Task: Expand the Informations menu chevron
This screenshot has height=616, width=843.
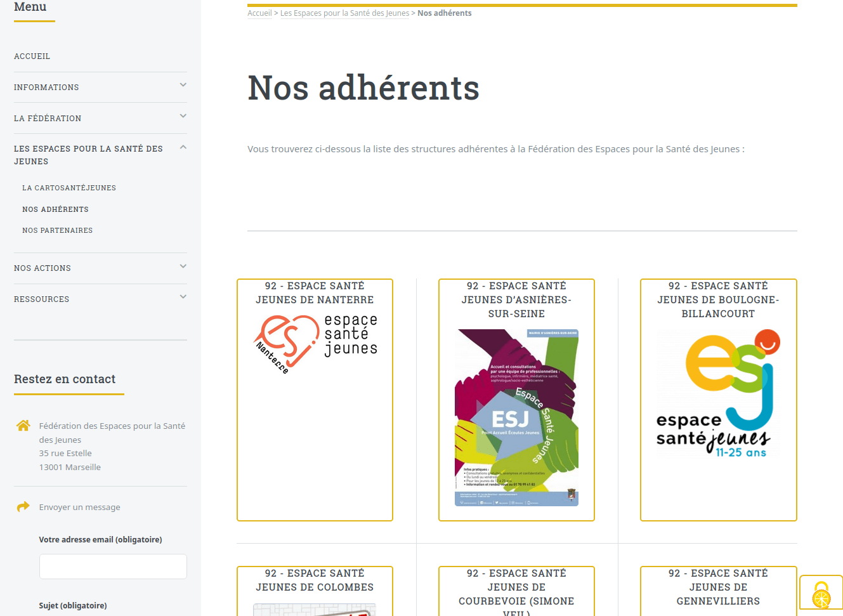Action: [x=183, y=85]
